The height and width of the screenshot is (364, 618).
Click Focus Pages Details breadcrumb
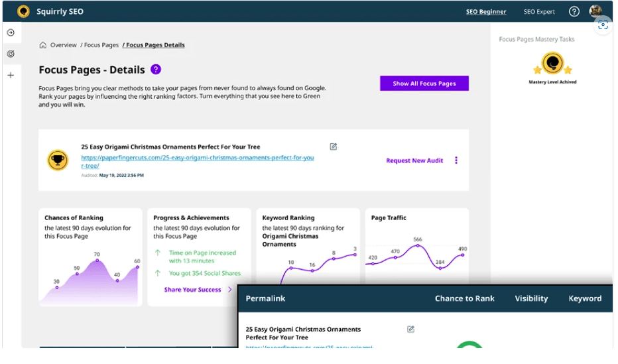pyautogui.click(x=155, y=45)
